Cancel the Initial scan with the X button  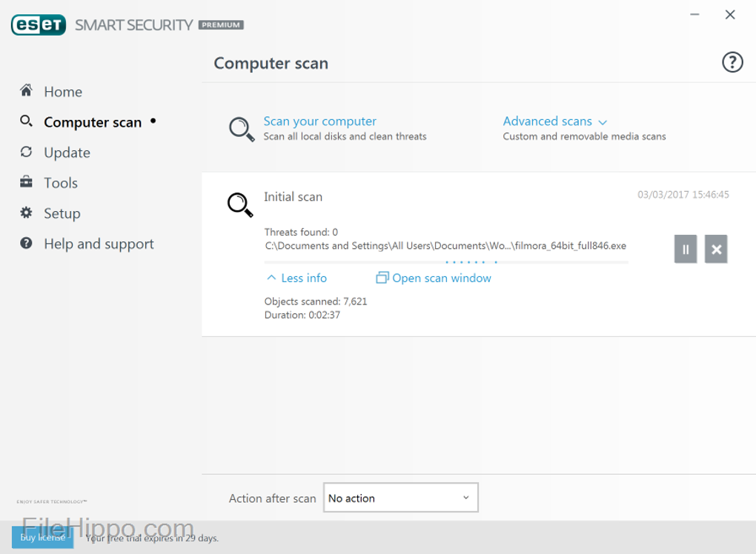(x=716, y=250)
